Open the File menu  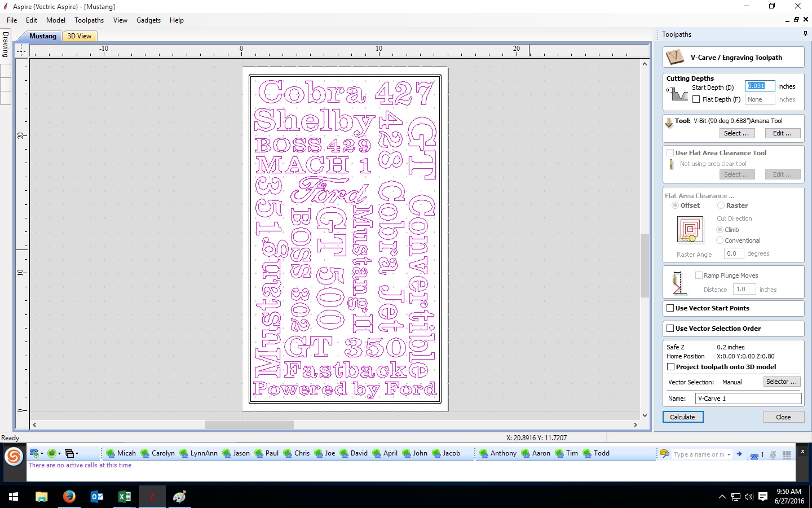(12, 20)
